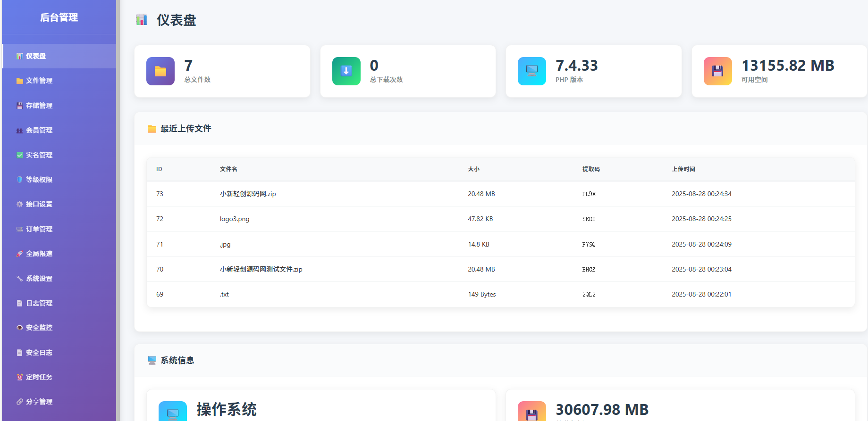Click file name 小新轻创源码网.zip
Screen dimensions: 868x421
pyautogui.click(x=248, y=194)
